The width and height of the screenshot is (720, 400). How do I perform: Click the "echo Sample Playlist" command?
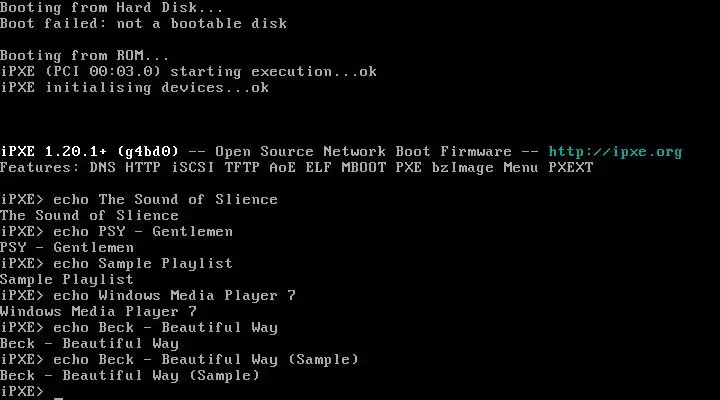click(143, 263)
